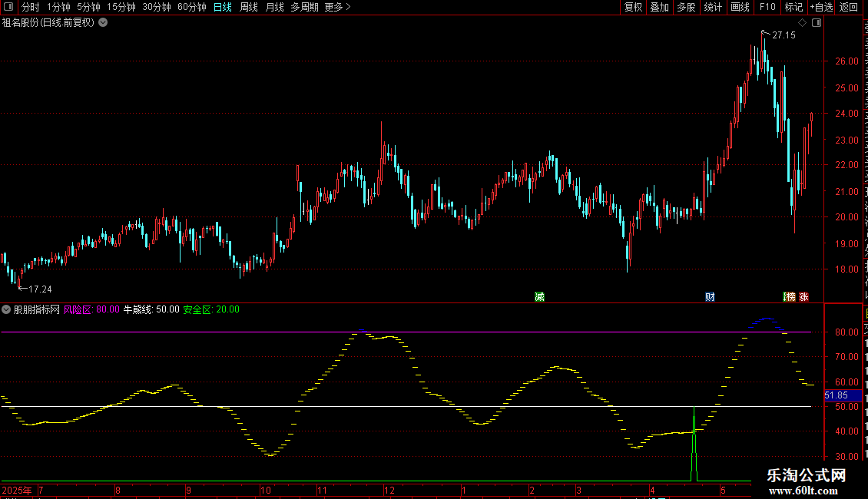Click the 返回 back button

848,7
